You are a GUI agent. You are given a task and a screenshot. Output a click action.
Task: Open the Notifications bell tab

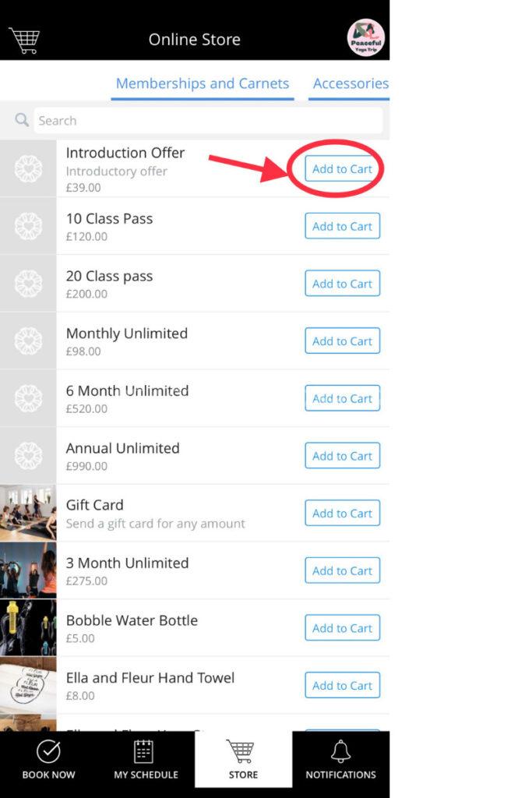tap(340, 759)
